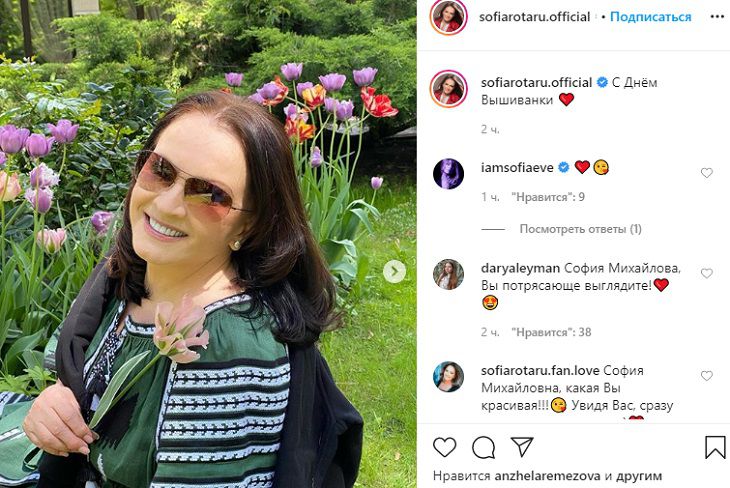This screenshot has width=730, height=488.
Task: Share post via paper plane icon
Action: [x=522, y=446]
